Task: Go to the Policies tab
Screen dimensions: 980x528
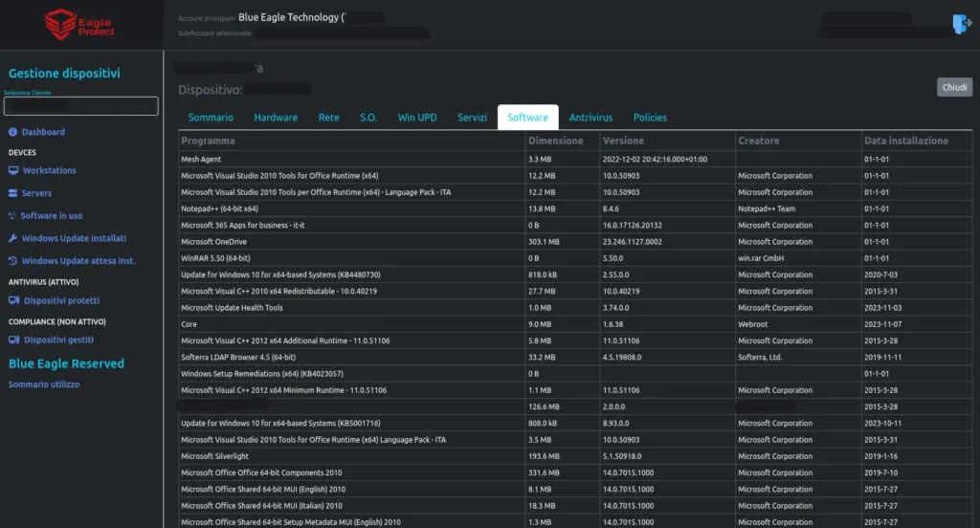Action: [650, 118]
